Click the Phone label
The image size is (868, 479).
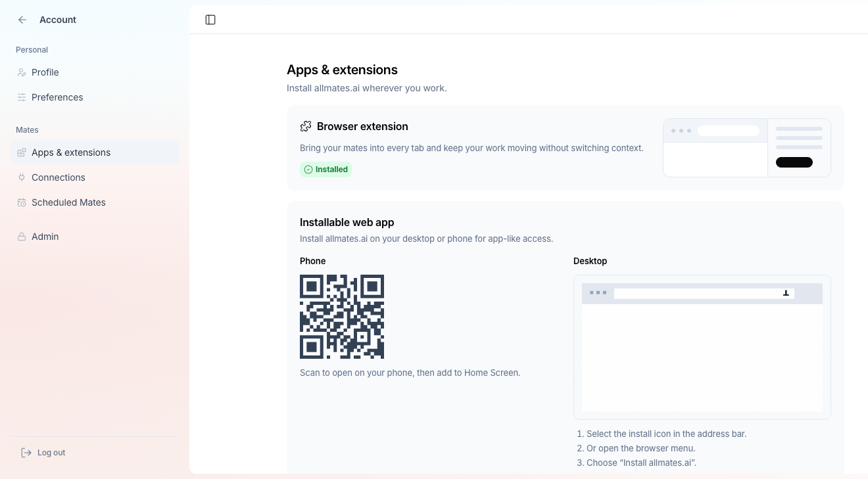point(313,261)
